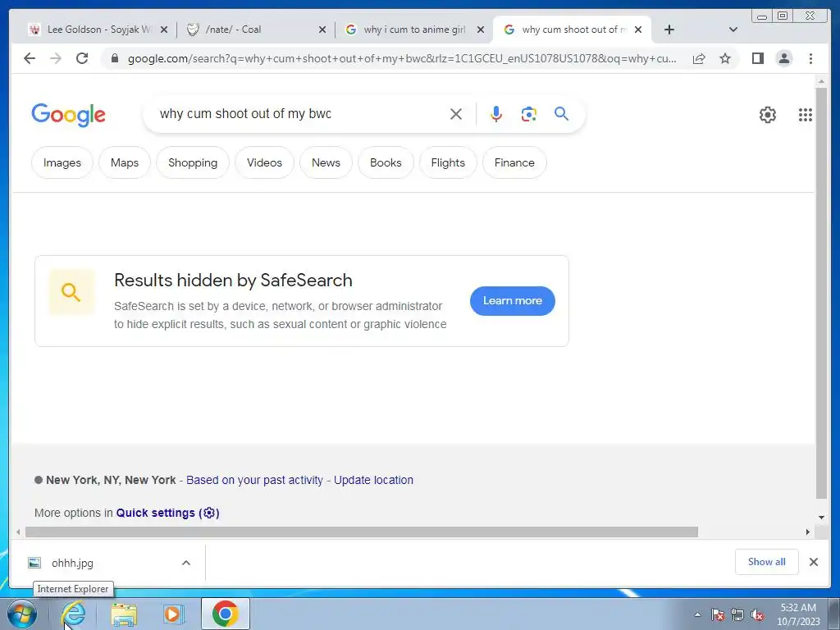Open the clock showing 5:32 AM
840x630 pixels.
coord(798,614)
